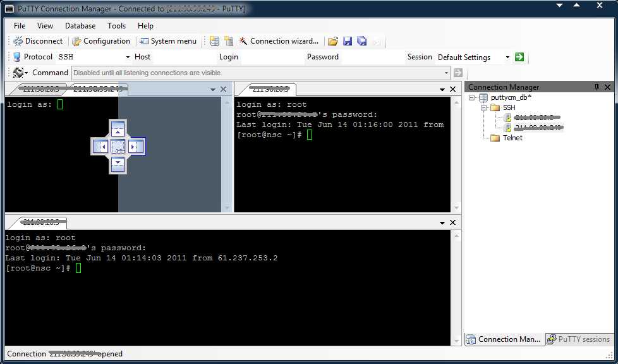
Task: Open the Configuration toolbar button
Action: 101,41
